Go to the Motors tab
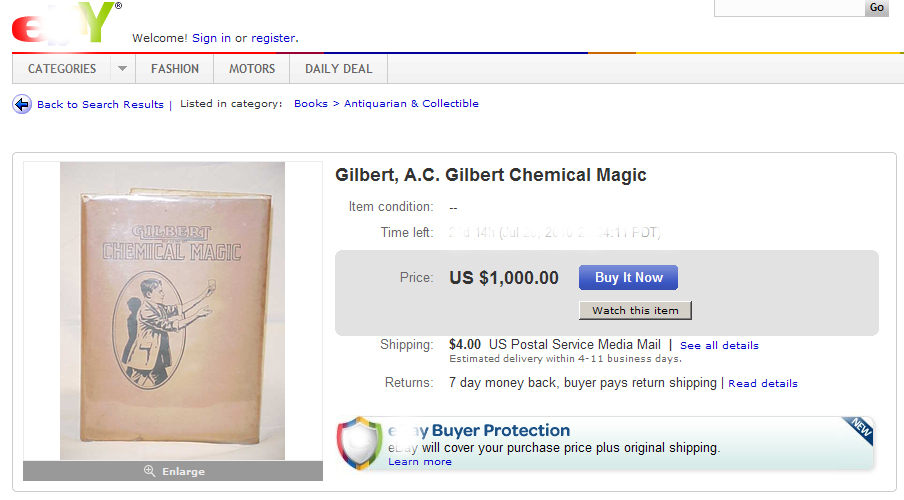904x500 pixels. click(252, 69)
